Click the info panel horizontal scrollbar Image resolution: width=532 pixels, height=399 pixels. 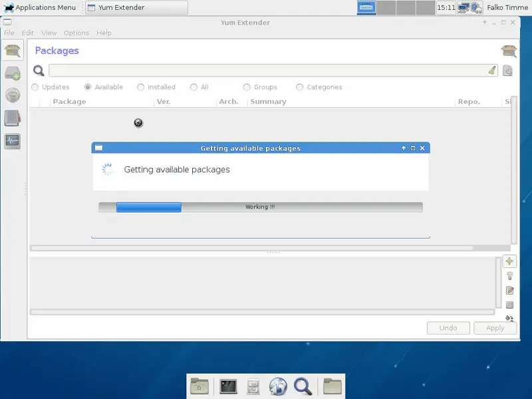(x=262, y=312)
